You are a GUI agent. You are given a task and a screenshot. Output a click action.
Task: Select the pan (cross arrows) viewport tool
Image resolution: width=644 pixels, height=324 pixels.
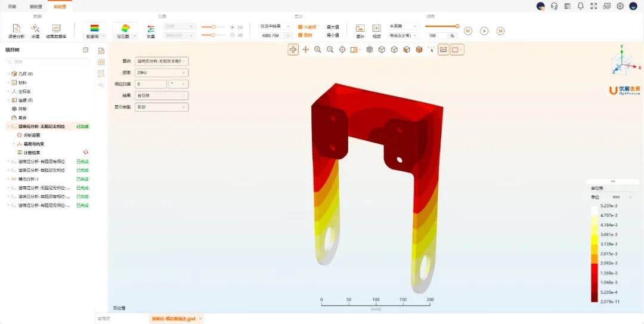305,50
